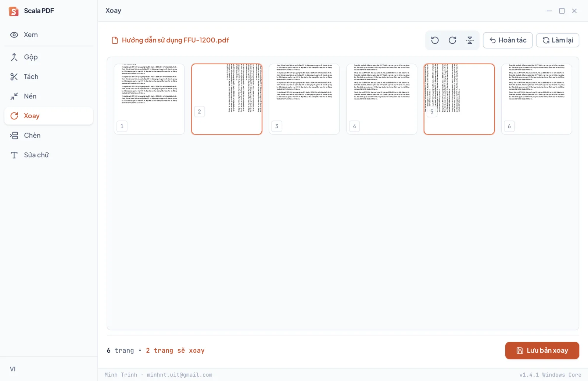The width and height of the screenshot is (588, 381).
Task: Close the Scala PDF window
Action: coord(574,11)
